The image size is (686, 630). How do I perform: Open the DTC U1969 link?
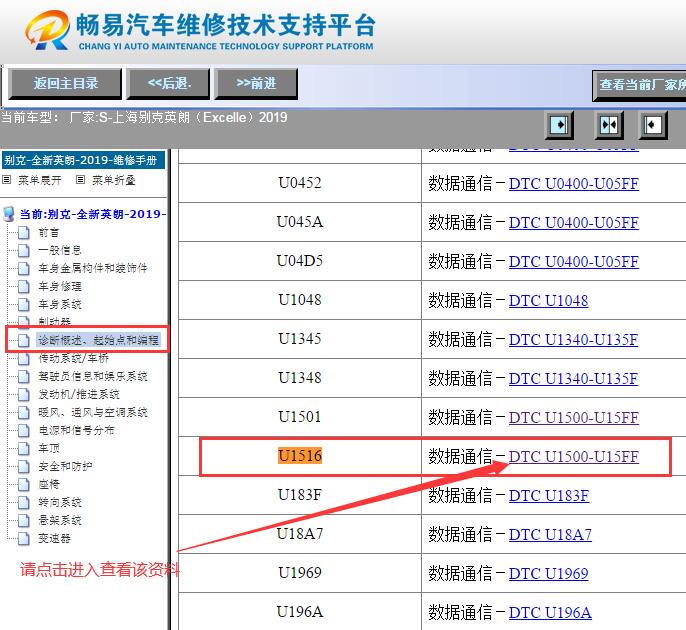point(548,573)
